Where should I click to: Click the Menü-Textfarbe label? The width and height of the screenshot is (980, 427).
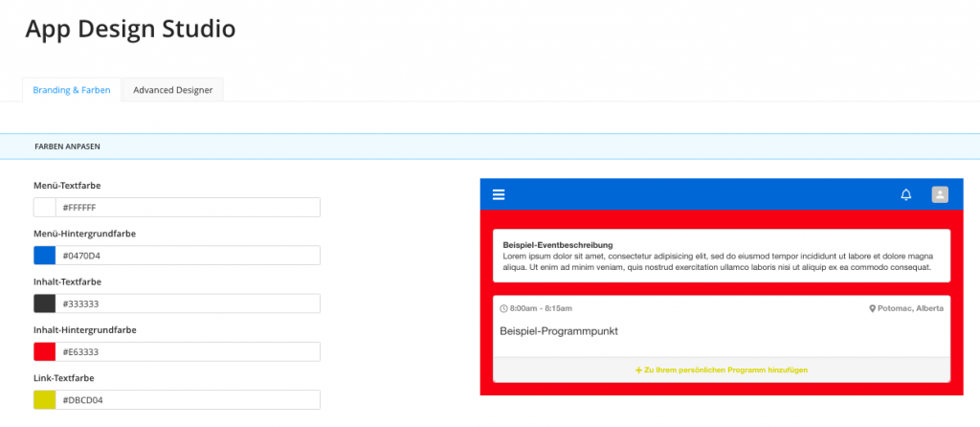[x=67, y=186]
